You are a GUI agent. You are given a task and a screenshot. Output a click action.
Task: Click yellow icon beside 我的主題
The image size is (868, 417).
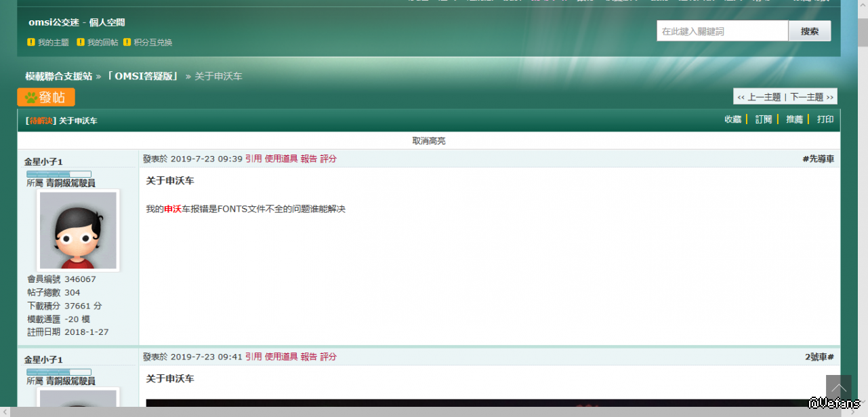click(x=31, y=42)
